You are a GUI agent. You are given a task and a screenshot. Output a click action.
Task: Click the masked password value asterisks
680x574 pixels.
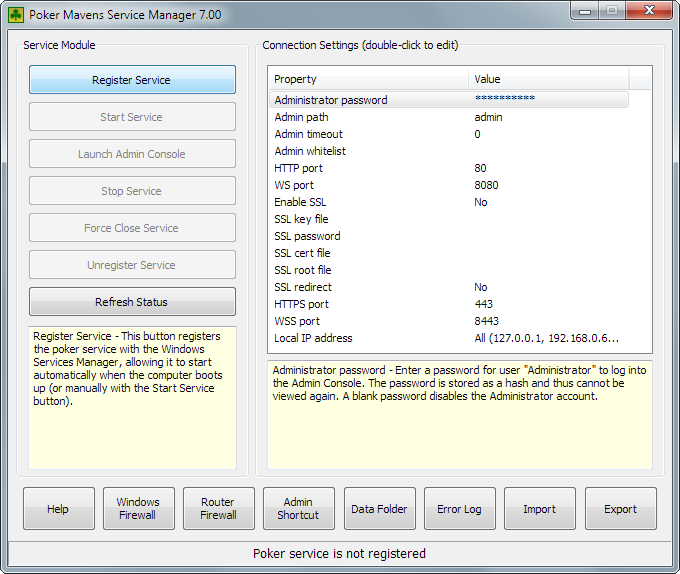click(505, 98)
